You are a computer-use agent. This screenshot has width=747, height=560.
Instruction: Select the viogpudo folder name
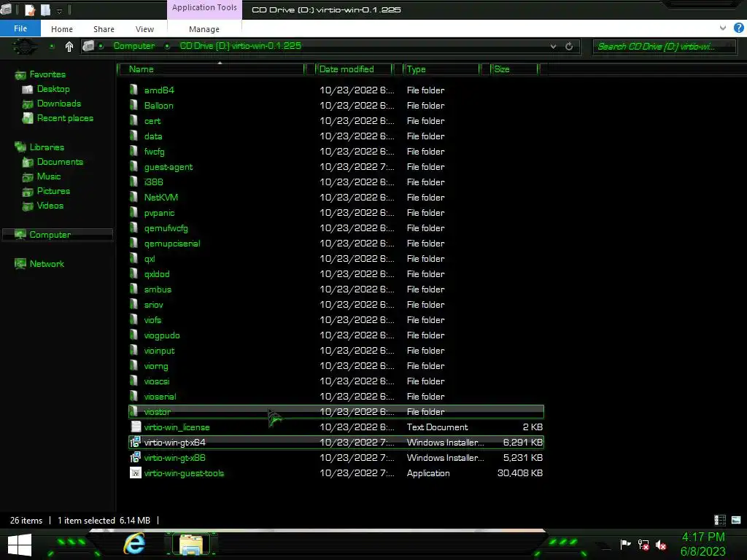tap(162, 335)
